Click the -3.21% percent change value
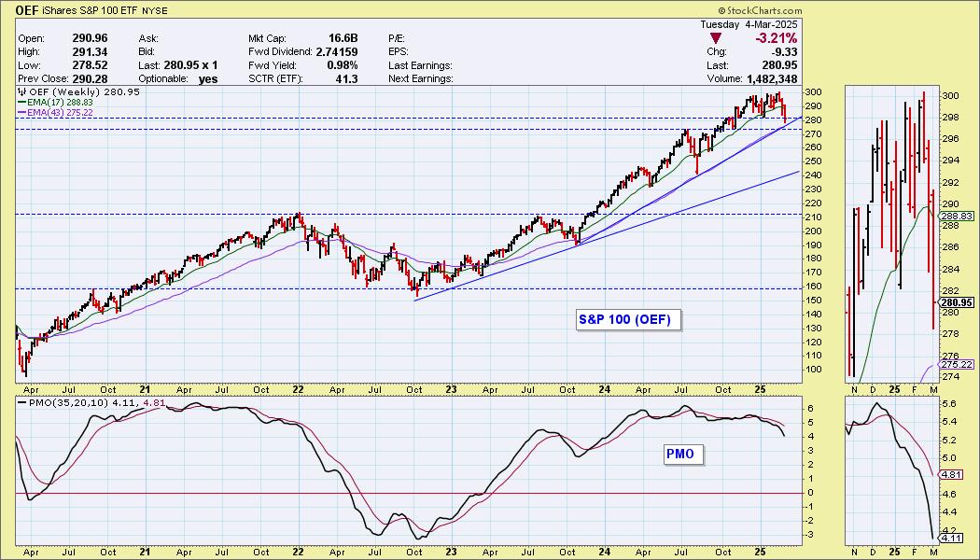980x560 pixels. pos(775,39)
